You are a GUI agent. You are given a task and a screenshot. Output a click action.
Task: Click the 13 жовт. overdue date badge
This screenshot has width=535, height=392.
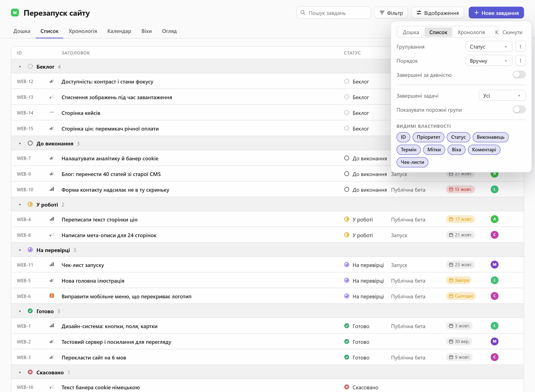460,189
